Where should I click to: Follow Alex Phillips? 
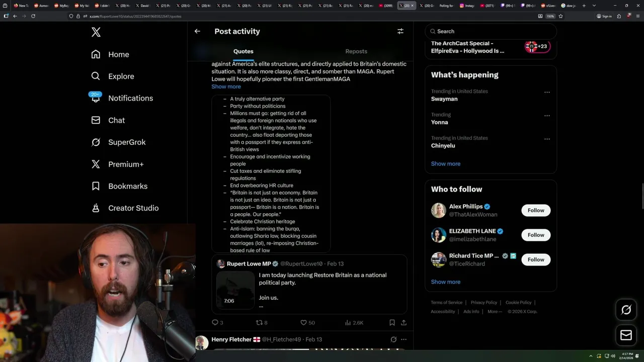pyautogui.click(x=536, y=210)
